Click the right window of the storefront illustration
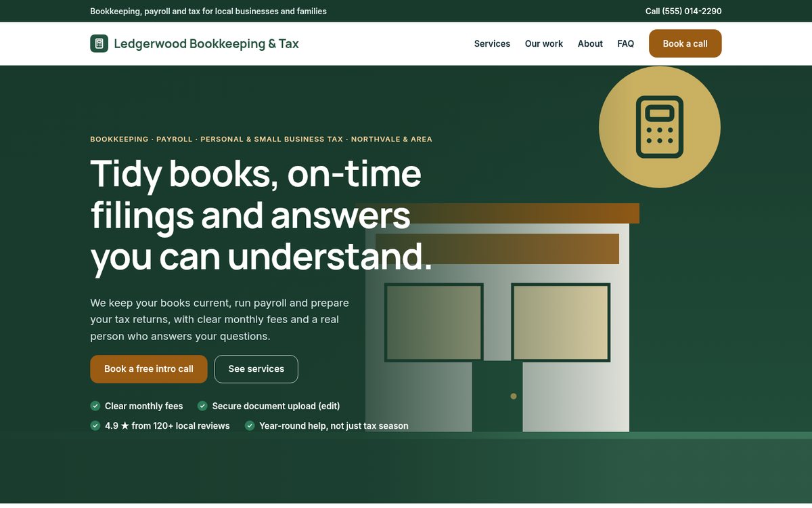Screen dimensions: 812x508 tap(561, 322)
